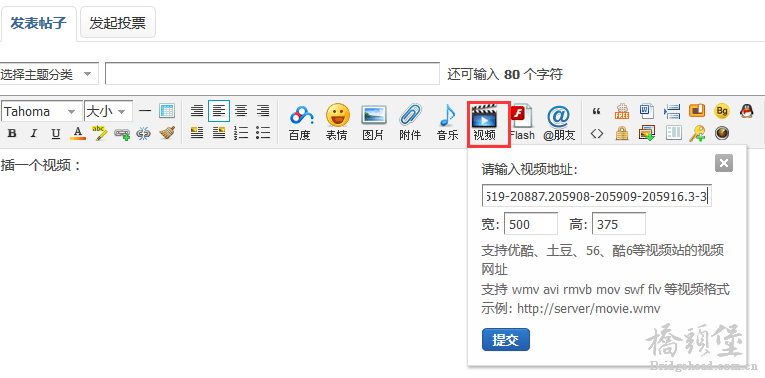Screen dimensions: 765x378
Task: Insert a code block with angle brackets
Action: pyautogui.click(x=596, y=133)
